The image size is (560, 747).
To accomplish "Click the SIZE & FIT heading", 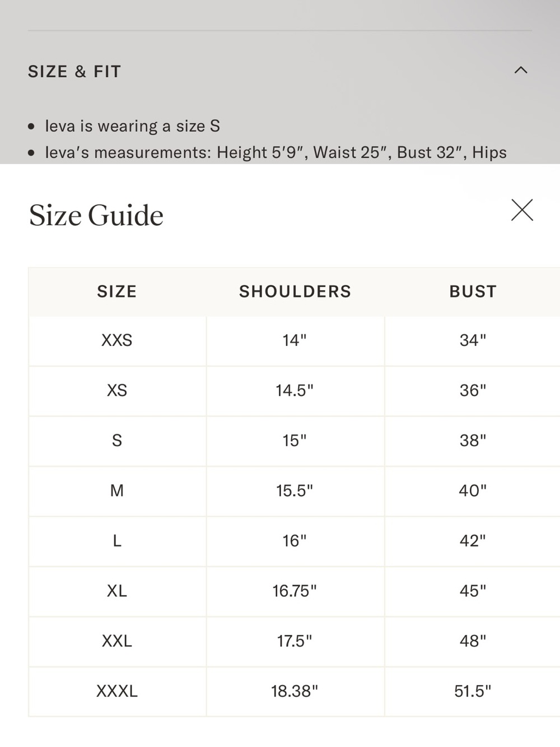I will coord(74,72).
